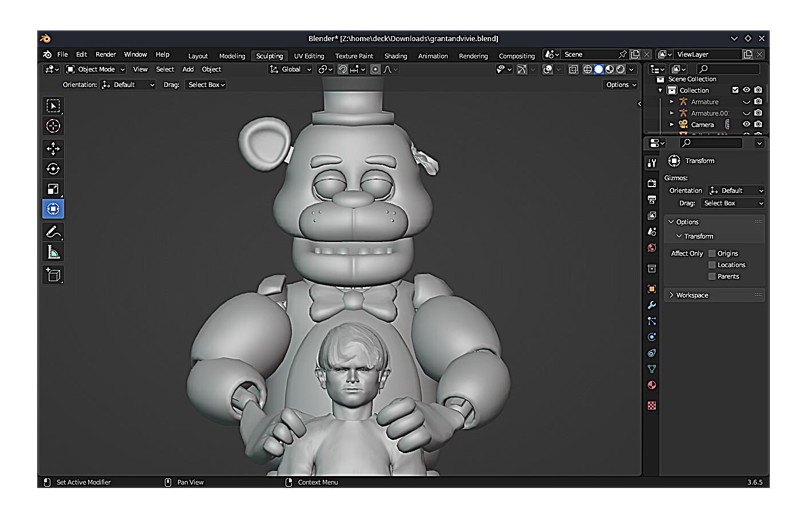
Task: Open header Drag Select Box dropdown
Action: click(206, 85)
